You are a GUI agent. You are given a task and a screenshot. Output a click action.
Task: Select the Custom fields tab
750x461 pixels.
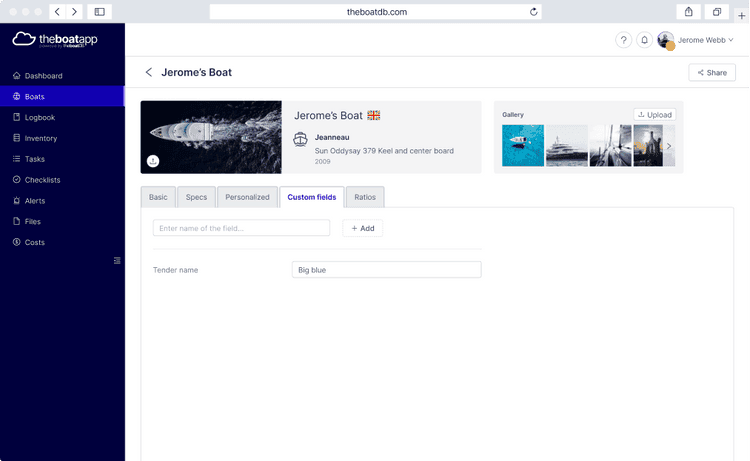click(x=312, y=197)
